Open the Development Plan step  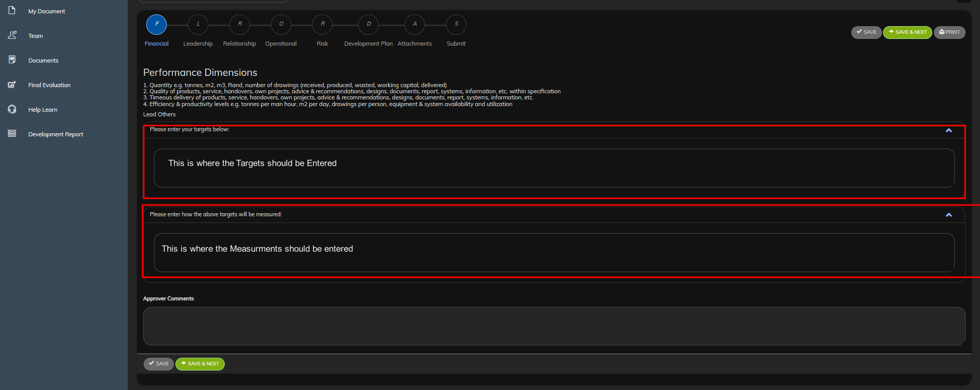click(368, 25)
